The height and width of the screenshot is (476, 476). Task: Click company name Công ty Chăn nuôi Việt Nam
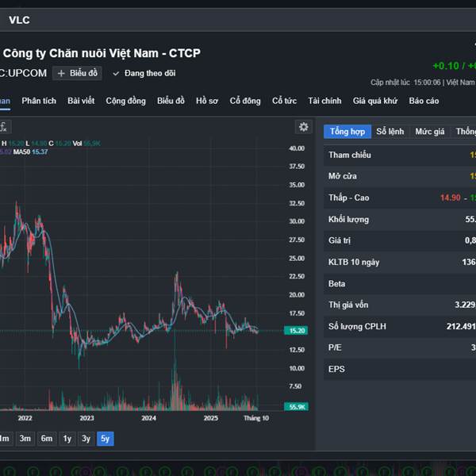(x=102, y=53)
